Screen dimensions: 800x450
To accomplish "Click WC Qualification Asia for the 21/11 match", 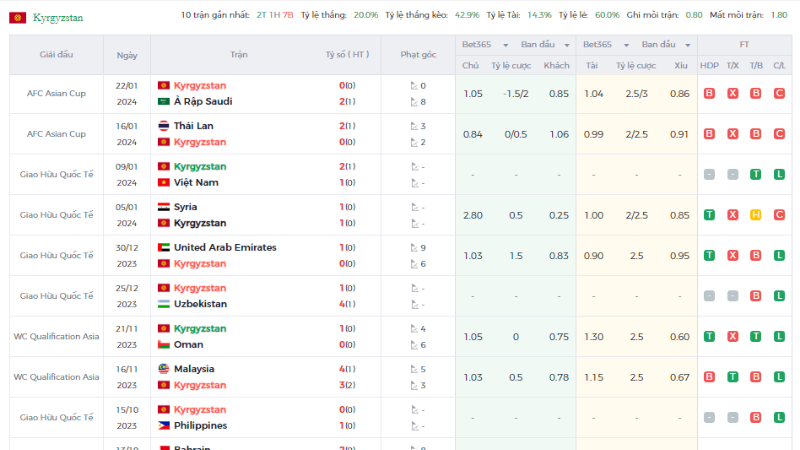I will (56, 336).
